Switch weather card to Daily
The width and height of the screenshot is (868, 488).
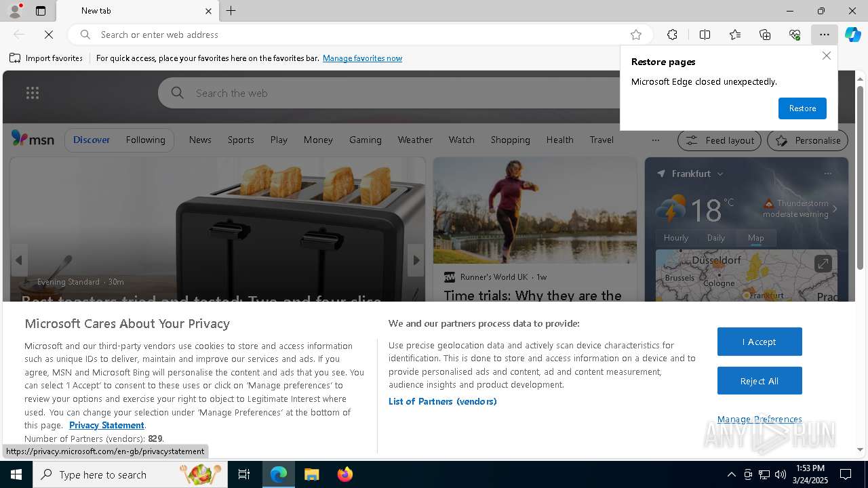pyautogui.click(x=716, y=238)
